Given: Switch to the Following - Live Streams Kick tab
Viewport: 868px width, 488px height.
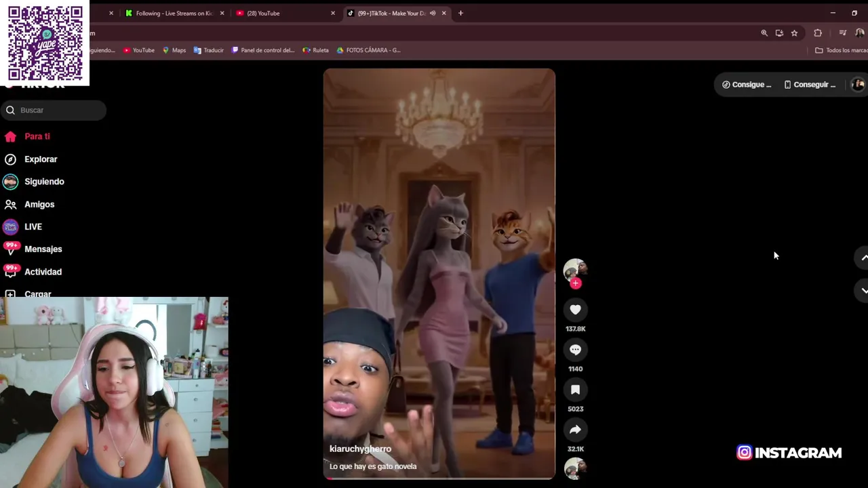Looking at the screenshot, I should [174, 13].
